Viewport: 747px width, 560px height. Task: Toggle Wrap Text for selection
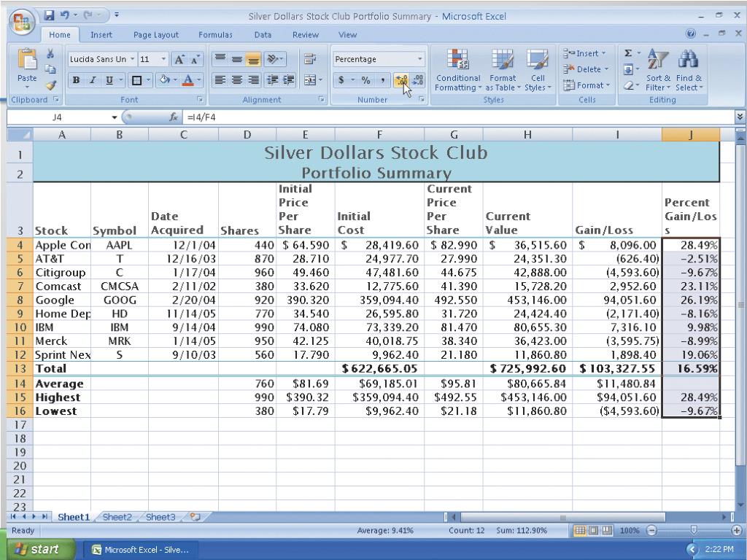[x=310, y=58]
